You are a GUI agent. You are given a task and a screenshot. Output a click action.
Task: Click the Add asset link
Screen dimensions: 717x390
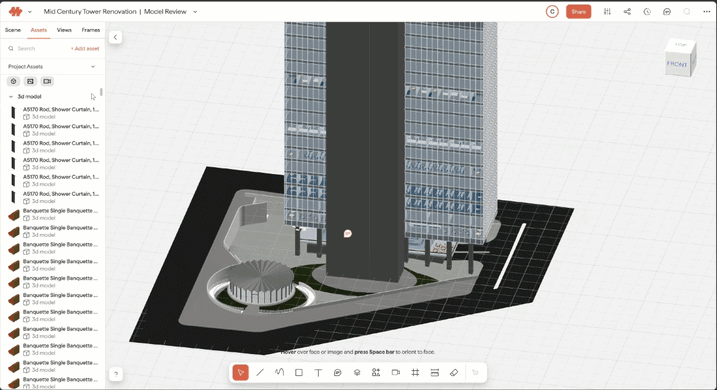pos(85,48)
